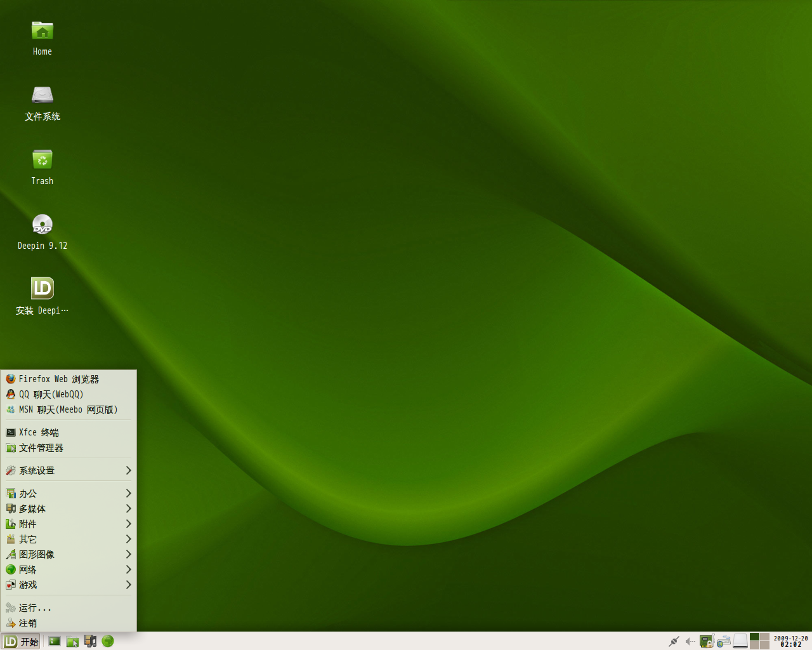Viewport: 812px width, 650px height.
Task: Expand the 附件 submenu
Action: 69,524
